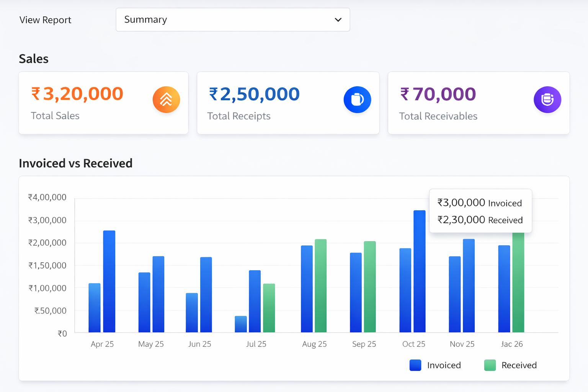Click the green bar in Jul 25
Image resolution: width=588 pixels, height=392 pixels.
click(269, 308)
